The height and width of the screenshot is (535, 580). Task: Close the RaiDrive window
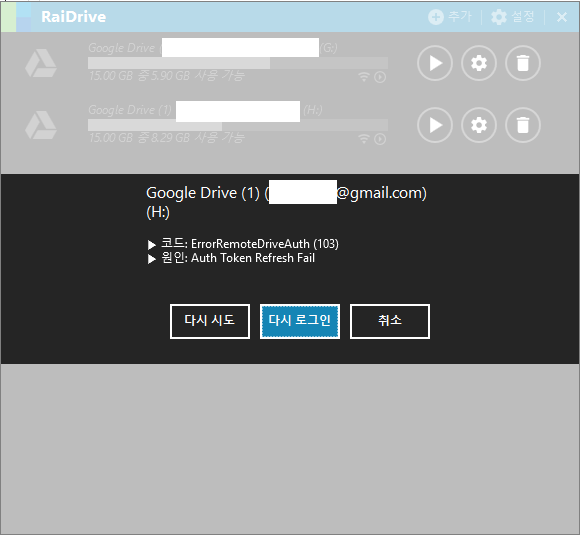point(562,17)
